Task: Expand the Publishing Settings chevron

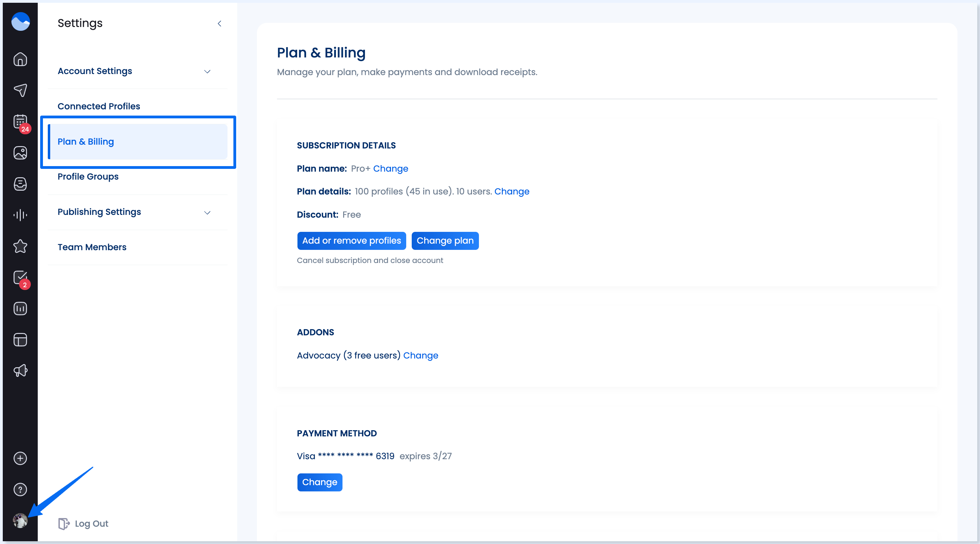Action: click(207, 212)
